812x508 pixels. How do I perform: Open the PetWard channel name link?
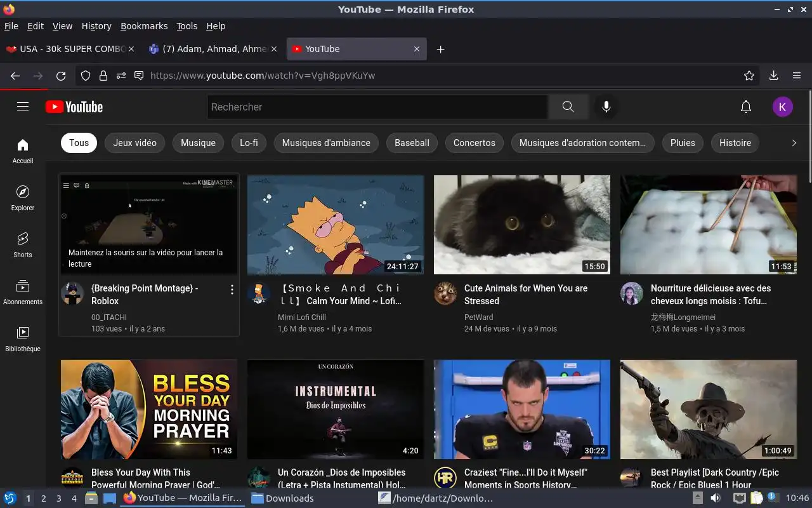click(x=478, y=317)
